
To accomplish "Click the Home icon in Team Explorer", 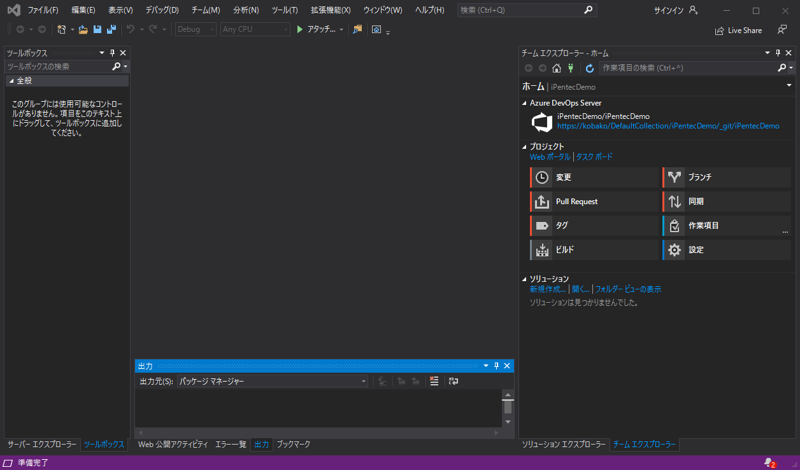I will click(x=557, y=68).
